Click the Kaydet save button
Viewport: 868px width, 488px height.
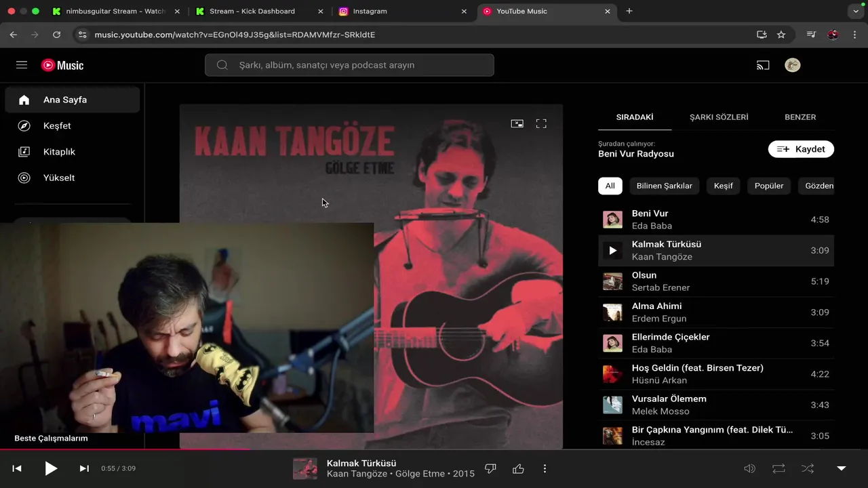801,149
